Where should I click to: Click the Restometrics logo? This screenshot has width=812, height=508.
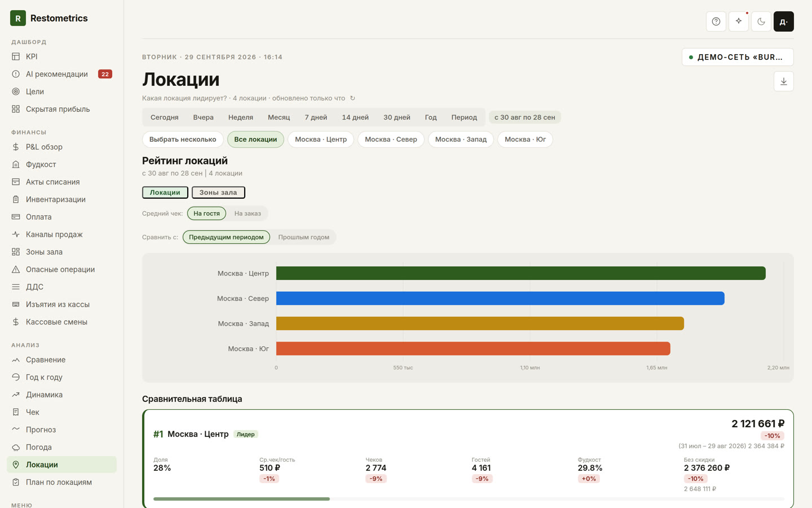point(49,18)
